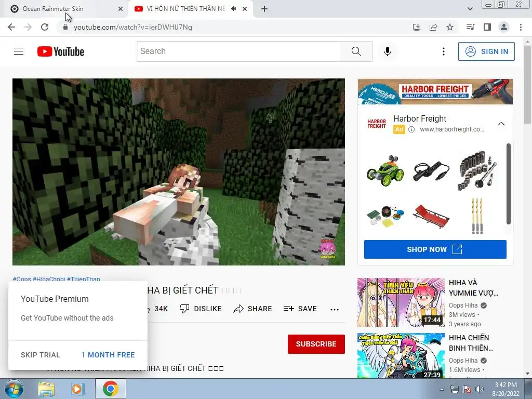Share the video

point(253,309)
